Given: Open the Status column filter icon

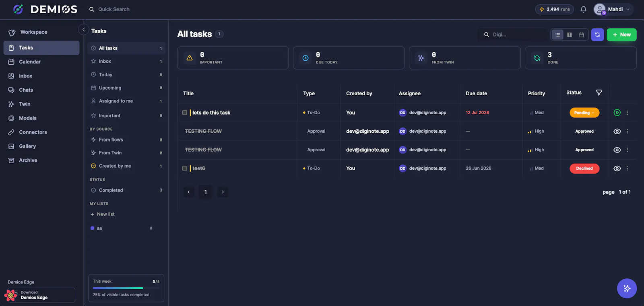Looking at the screenshot, I should coord(599,92).
